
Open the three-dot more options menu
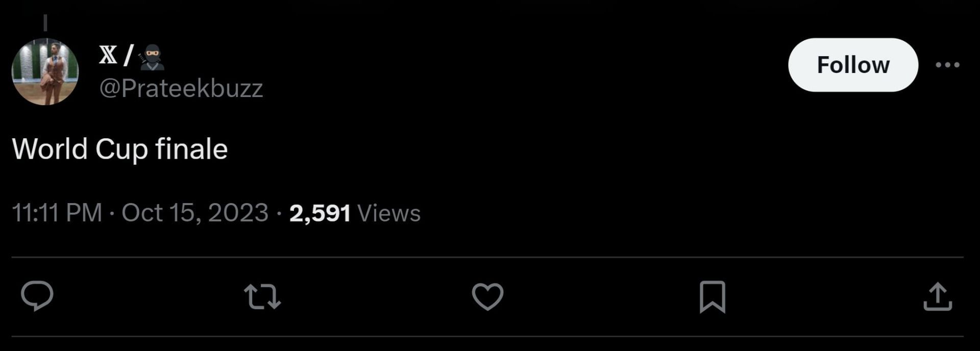(x=948, y=65)
